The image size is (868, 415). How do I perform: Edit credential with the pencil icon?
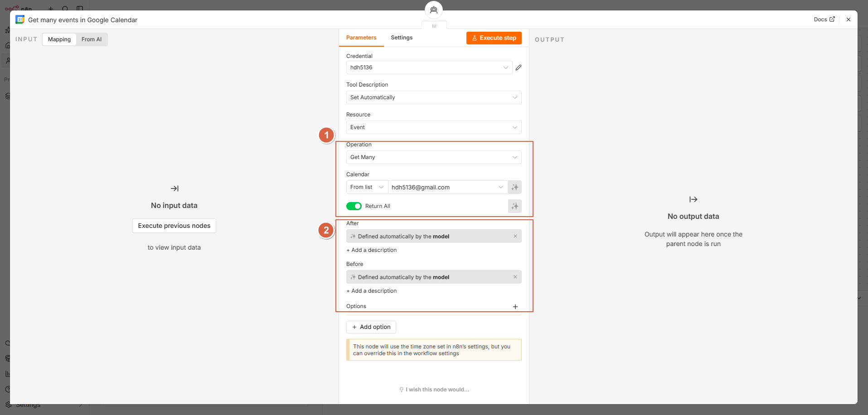tap(519, 68)
